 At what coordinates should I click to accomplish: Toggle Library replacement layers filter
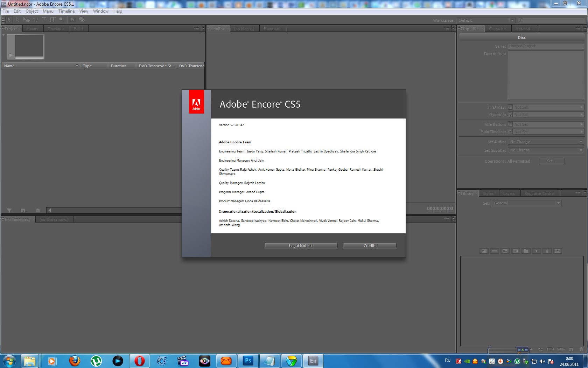pos(558,251)
